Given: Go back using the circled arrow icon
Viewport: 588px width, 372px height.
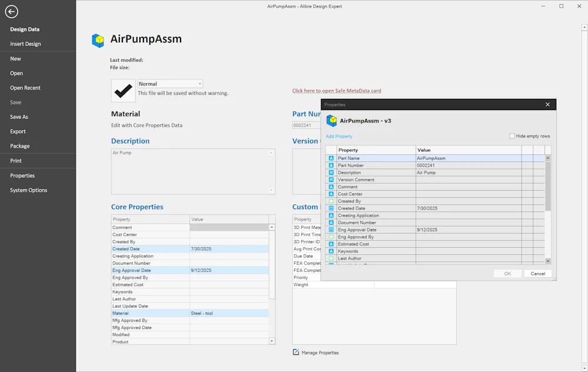Looking at the screenshot, I should pos(11,12).
